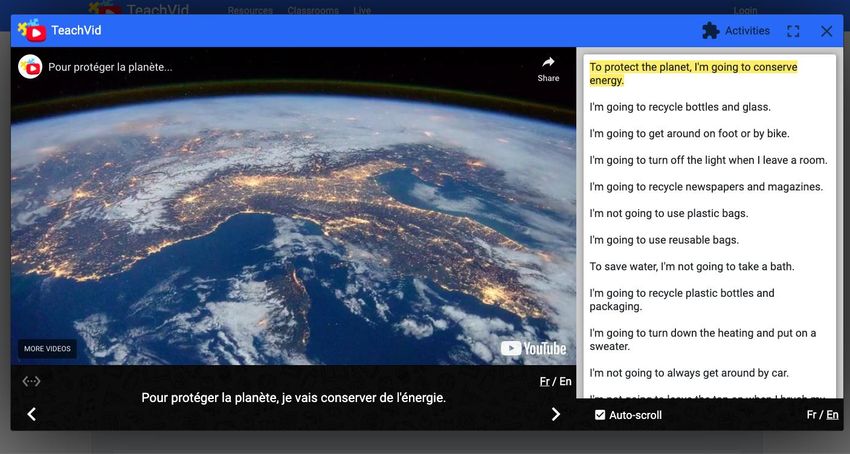Screen dimensions: 850x454
Task: Jump to 'I'm going to get around on foot or by bike.'
Action: 689,133
